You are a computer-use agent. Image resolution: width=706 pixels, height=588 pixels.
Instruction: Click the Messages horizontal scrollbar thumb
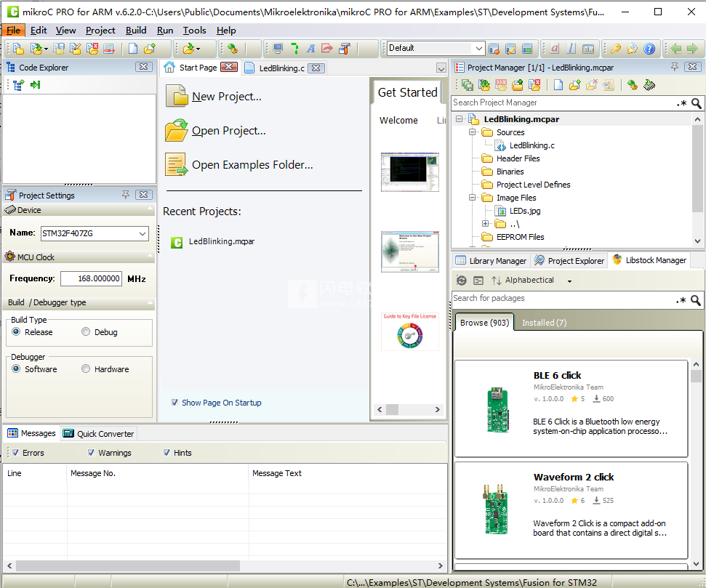point(128,565)
